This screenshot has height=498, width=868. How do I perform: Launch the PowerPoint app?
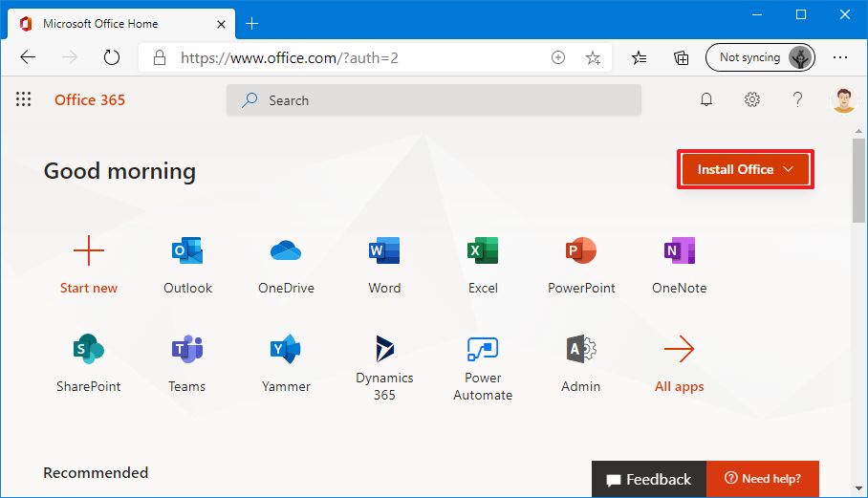click(581, 252)
